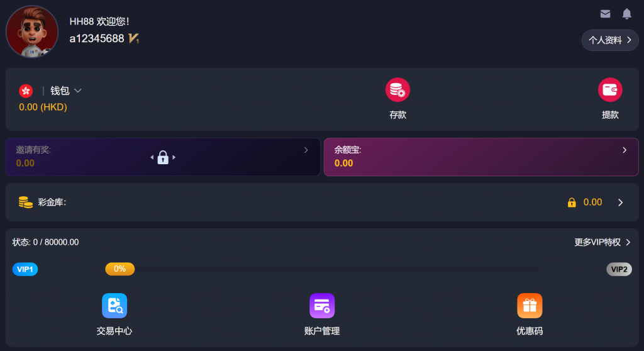Expand the 余额宝 card arrow
Screen dimensions: 644x351
pos(625,150)
